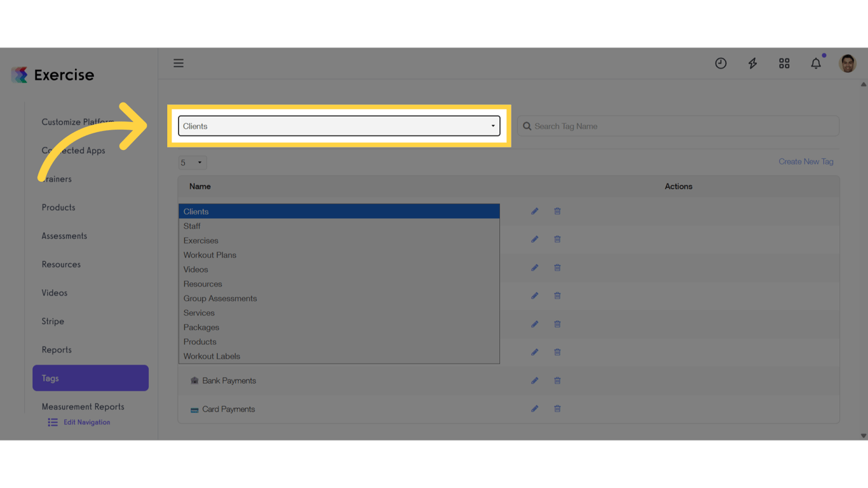Select Stripe in the sidebar

pos(53,321)
